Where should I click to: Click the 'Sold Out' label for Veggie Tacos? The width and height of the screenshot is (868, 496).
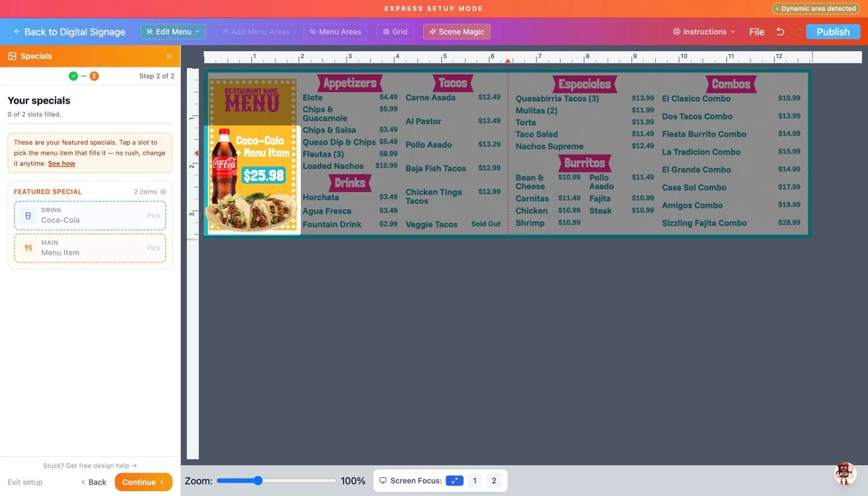pos(486,224)
